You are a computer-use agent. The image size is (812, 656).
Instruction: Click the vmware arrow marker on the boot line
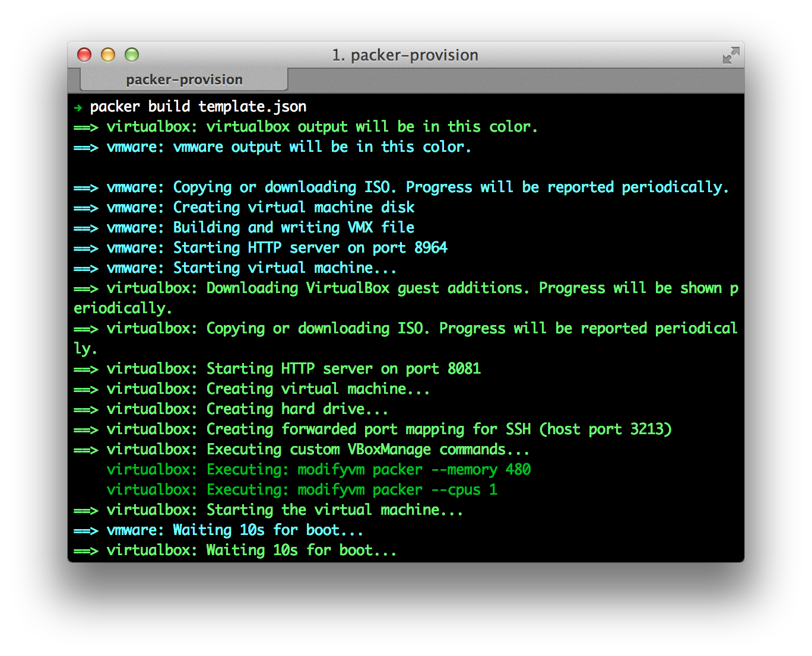(x=85, y=530)
